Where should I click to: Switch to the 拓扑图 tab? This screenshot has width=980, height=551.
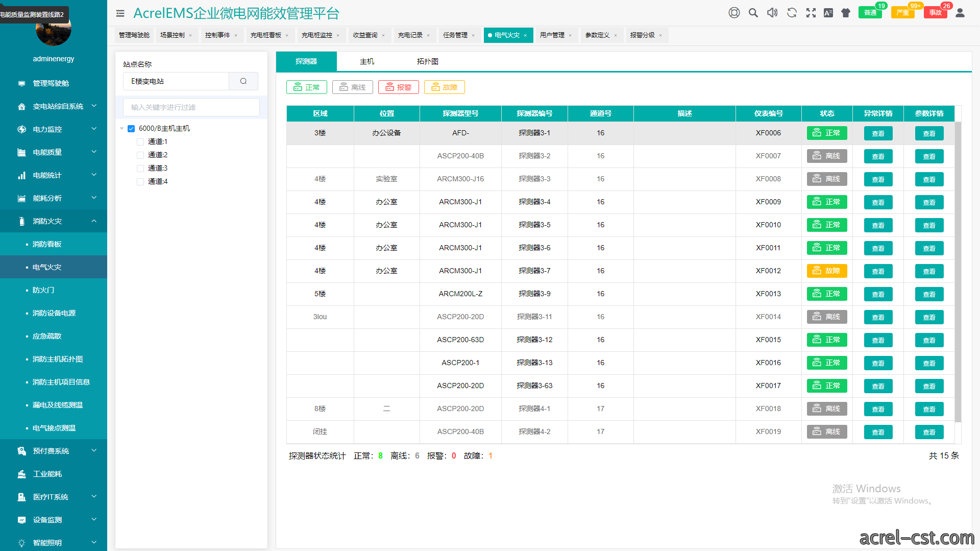tap(428, 61)
